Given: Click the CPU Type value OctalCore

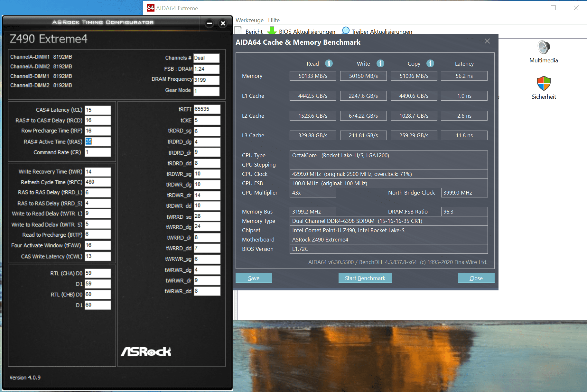Looking at the screenshot, I should (x=388, y=155).
